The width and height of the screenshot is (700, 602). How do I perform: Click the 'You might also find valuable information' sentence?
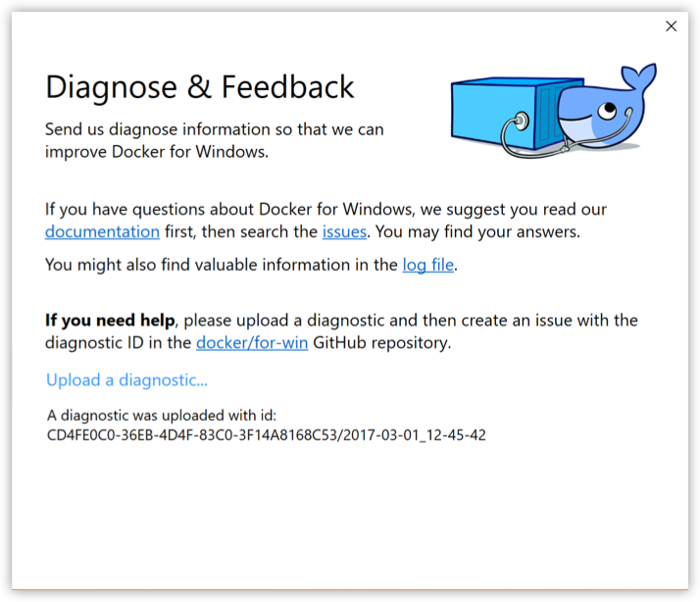(251, 265)
